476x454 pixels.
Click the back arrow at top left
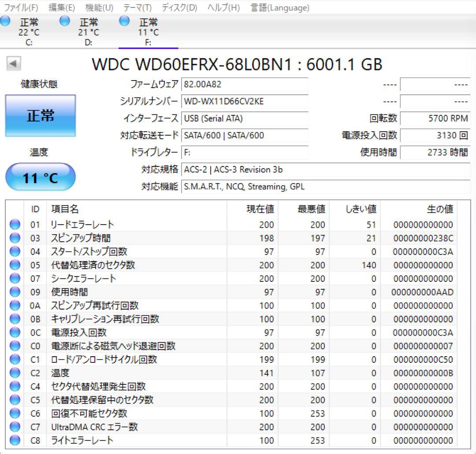(15, 63)
